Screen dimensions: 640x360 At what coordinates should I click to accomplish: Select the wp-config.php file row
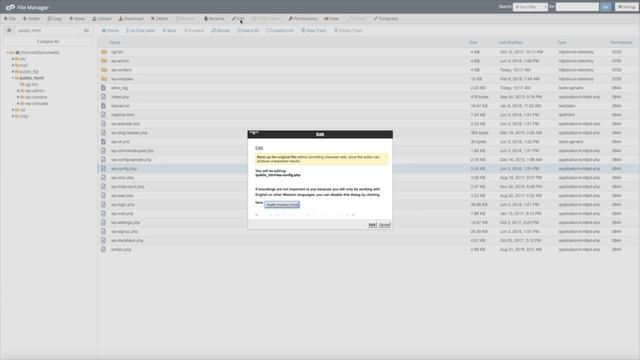[x=369, y=169]
